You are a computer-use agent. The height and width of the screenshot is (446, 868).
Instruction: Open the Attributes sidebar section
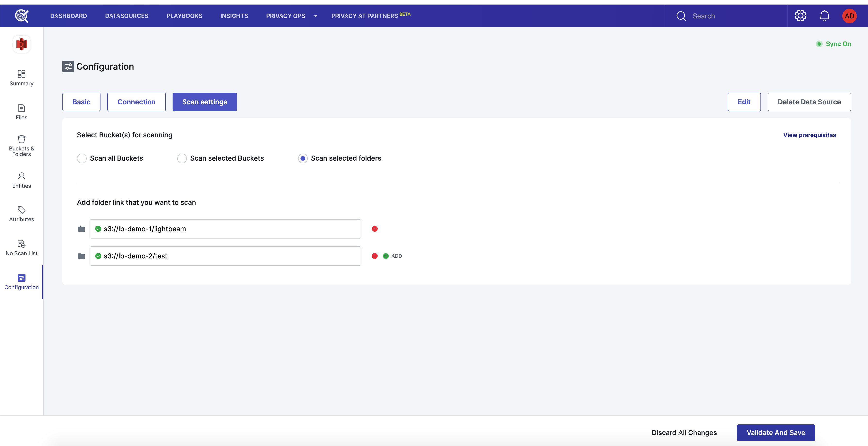pyautogui.click(x=22, y=214)
